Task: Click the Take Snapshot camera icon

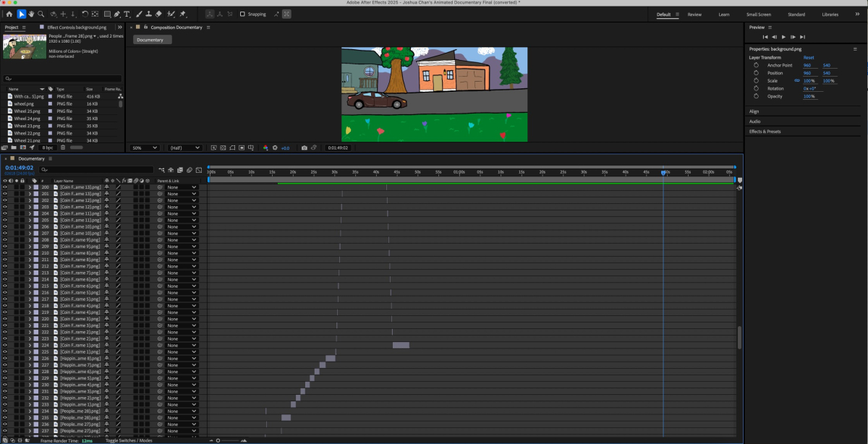Action: coord(304,148)
